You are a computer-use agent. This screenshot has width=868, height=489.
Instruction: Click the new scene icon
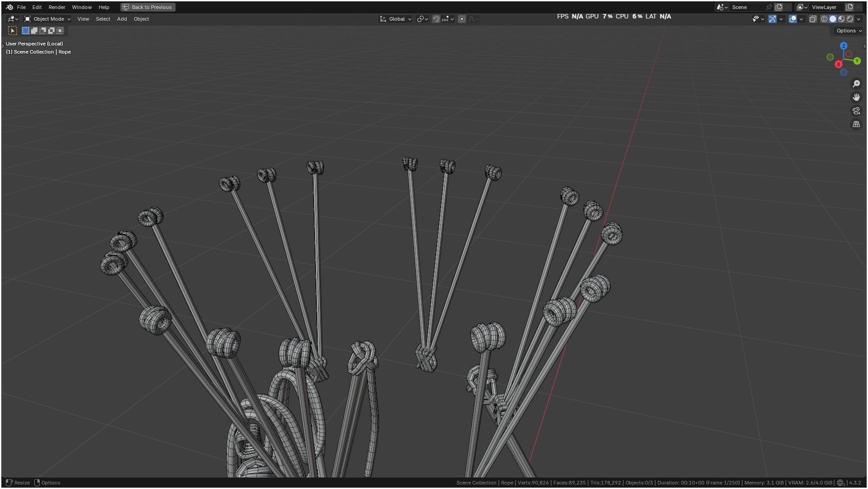click(778, 7)
